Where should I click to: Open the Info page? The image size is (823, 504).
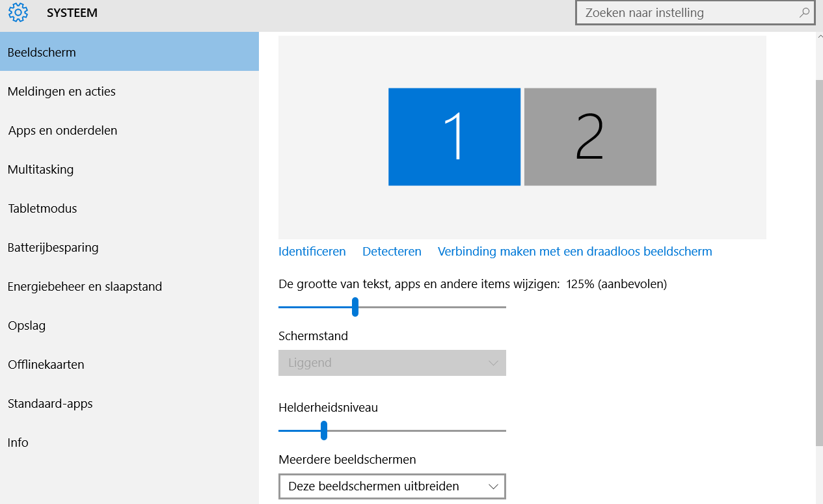pos(129,442)
